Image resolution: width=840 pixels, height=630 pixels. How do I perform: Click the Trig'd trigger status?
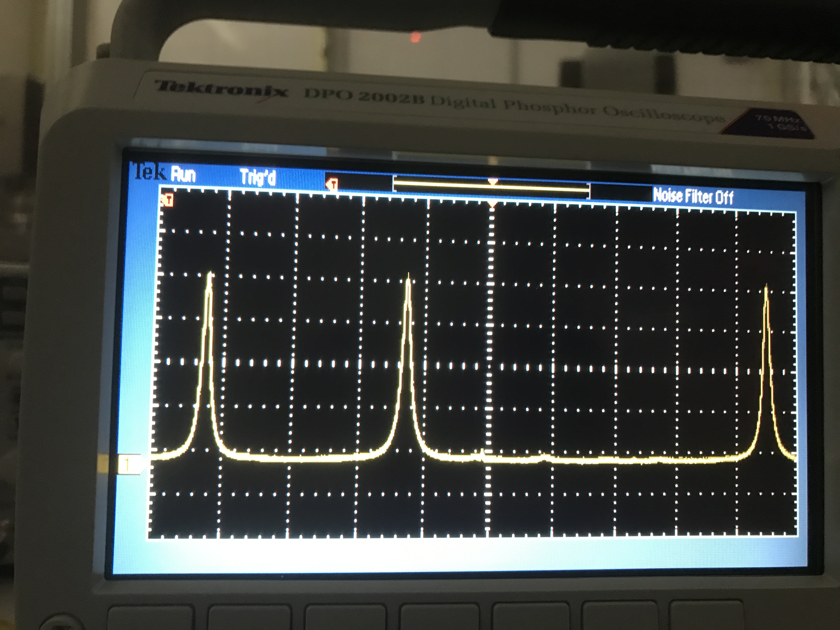[258, 177]
